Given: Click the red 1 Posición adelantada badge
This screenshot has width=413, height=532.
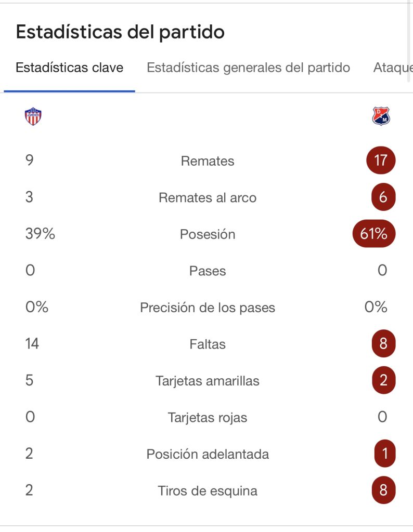Looking at the screenshot, I should click(x=384, y=454).
